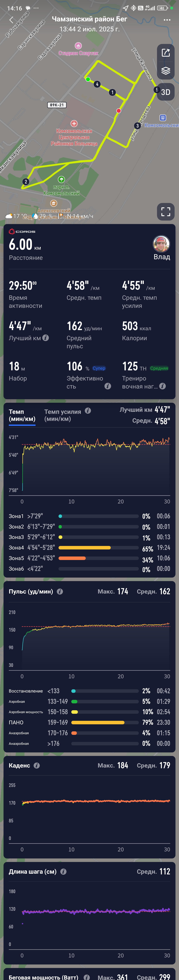Tap the Алексеевский map pin
The width and height of the screenshot is (179, 980).
(x=54, y=203)
